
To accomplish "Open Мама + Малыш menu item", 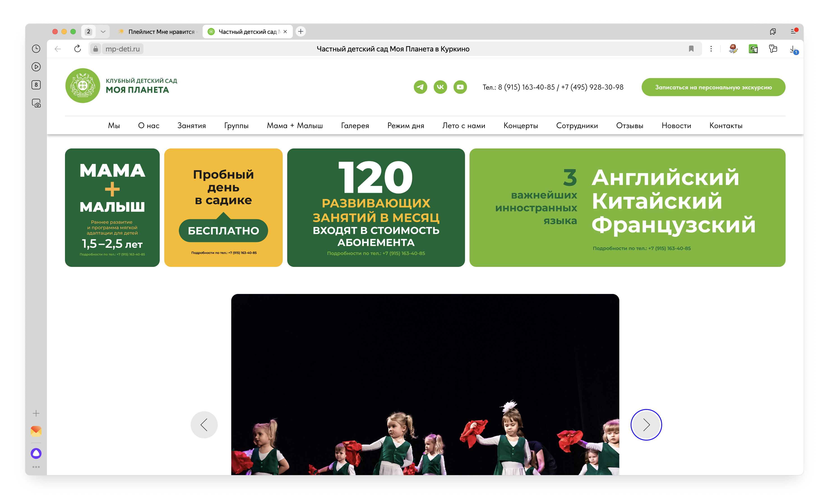I will pyautogui.click(x=295, y=125).
